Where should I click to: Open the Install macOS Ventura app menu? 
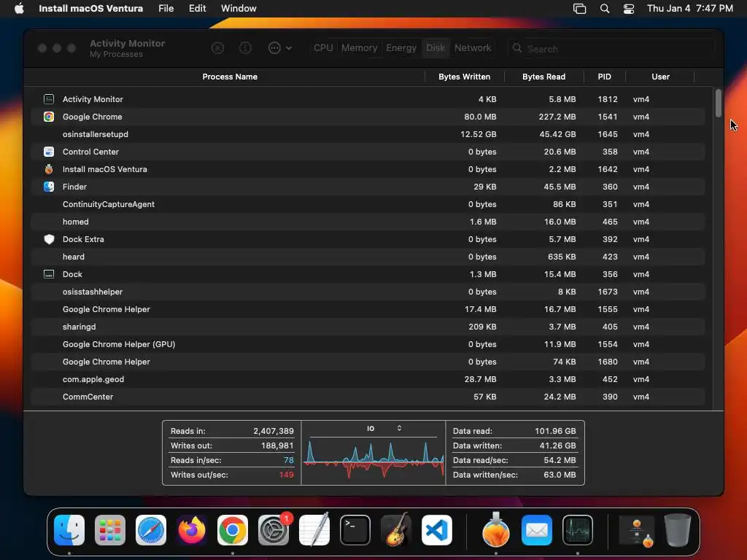[x=90, y=9]
